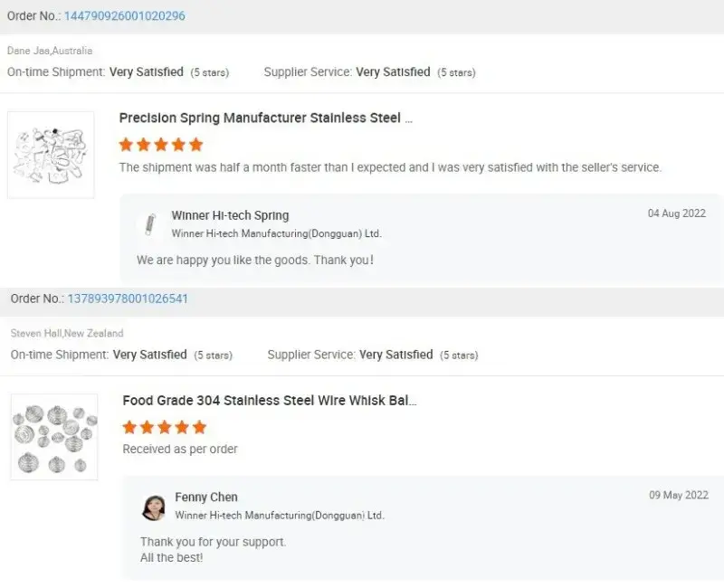Click the 04 Aug 2022 reply date

[x=677, y=213]
